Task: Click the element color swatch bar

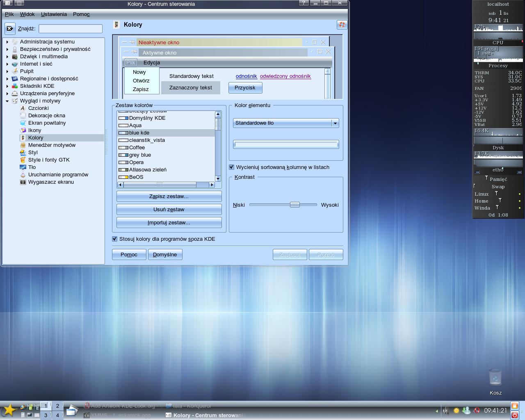Action: (286, 144)
